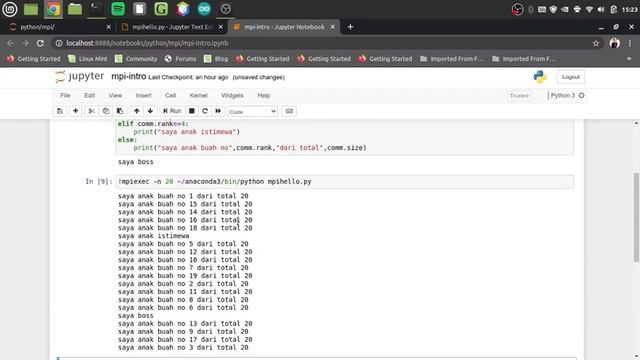Open the volume control in system tray
Viewport: 640px width, 360px height.
[601, 9]
